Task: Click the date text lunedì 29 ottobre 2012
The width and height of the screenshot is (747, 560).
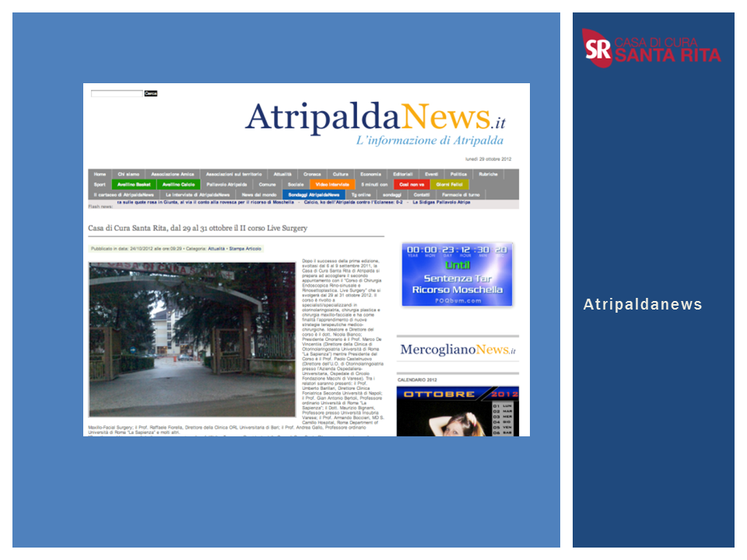Action: (x=489, y=159)
